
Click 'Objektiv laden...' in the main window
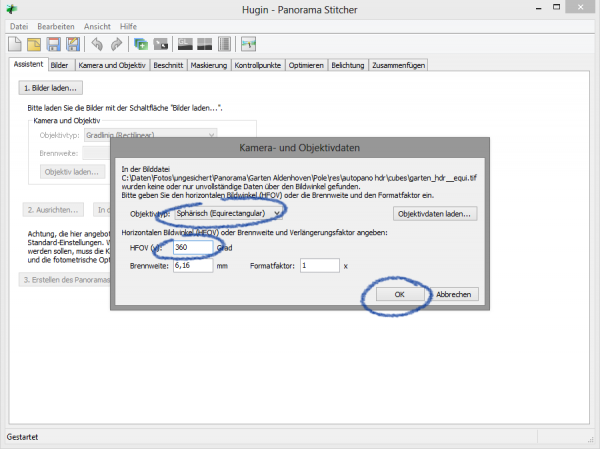click(72, 172)
